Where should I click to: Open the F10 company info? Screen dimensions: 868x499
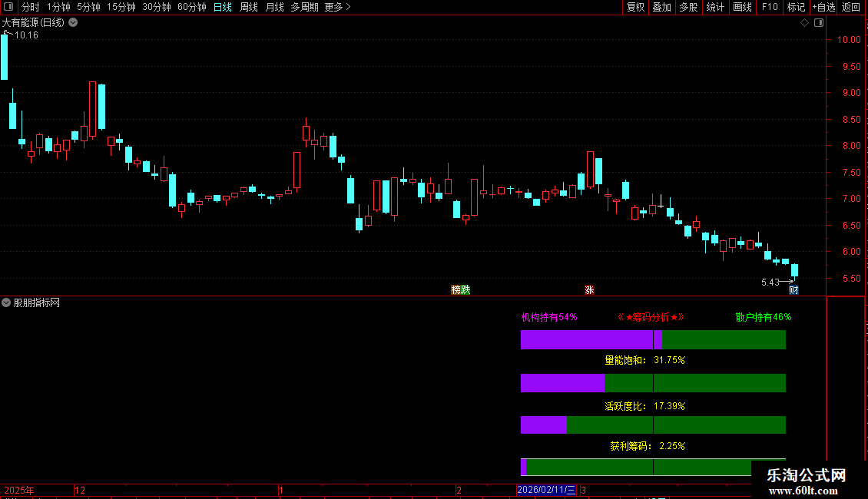click(x=770, y=7)
